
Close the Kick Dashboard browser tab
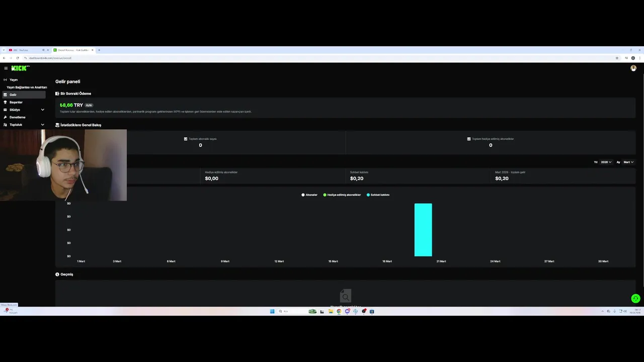(x=93, y=50)
